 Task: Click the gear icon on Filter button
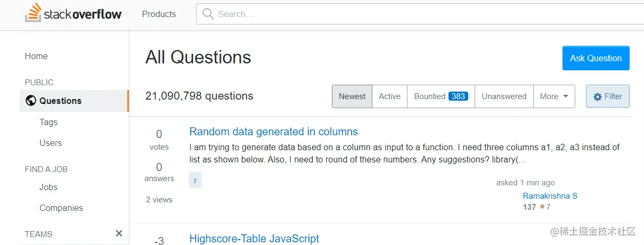coord(598,97)
